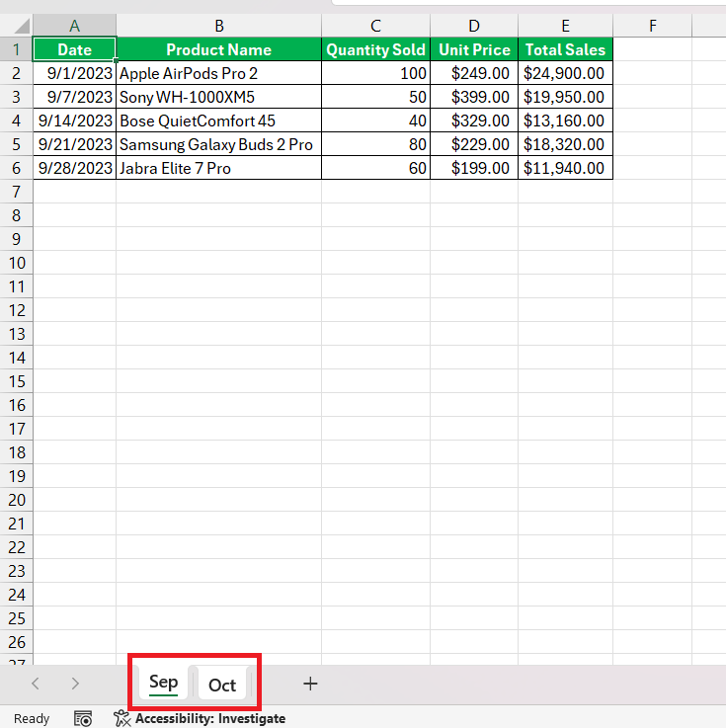This screenshot has height=728, width=726.
Task: Select the $24,900.00 total sales cell
Action: coord(565,73)
